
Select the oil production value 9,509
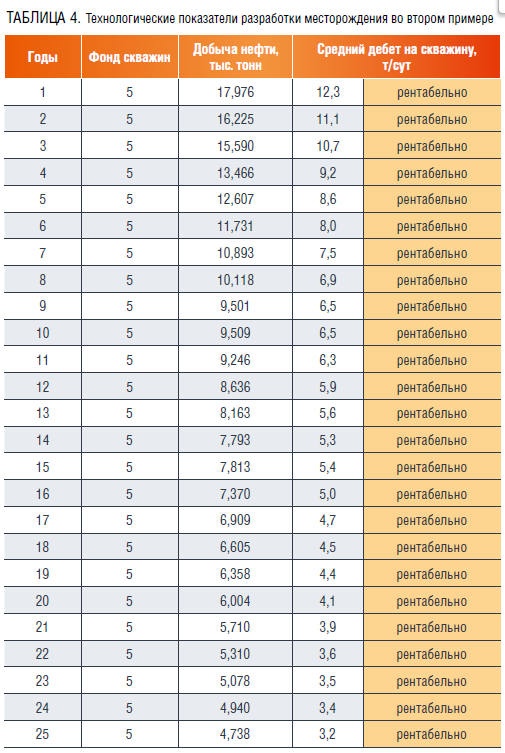tap(235, 333)
